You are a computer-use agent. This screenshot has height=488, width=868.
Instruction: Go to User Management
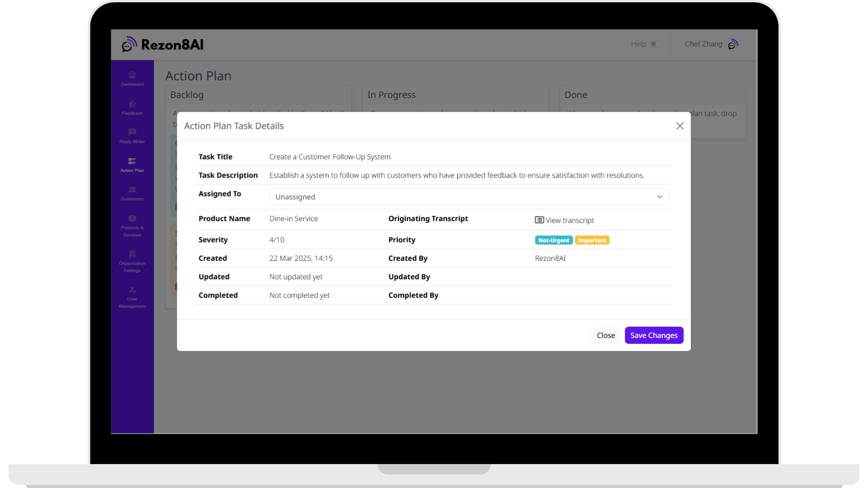point(132,297)
